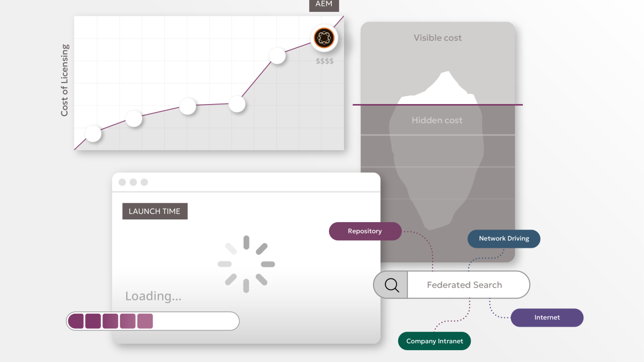The height and width of the screenshot is (362, 644).
Task: Click the Repository pill button
Action: pyautogui.click(x=365, y=231)
